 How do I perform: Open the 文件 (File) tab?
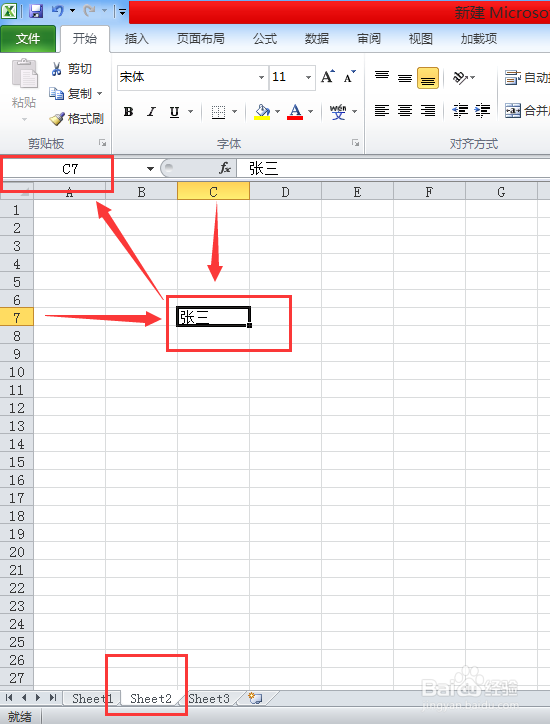click(x=28, y=39)
